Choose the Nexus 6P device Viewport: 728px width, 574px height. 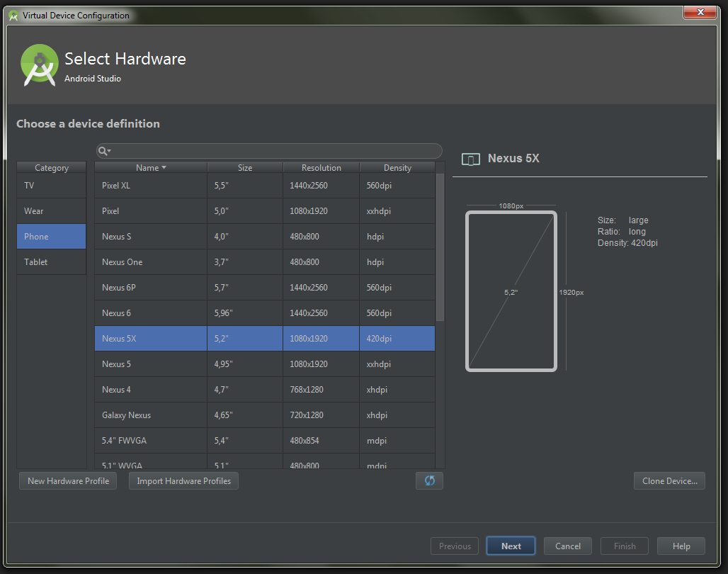(x=265, y=288)
